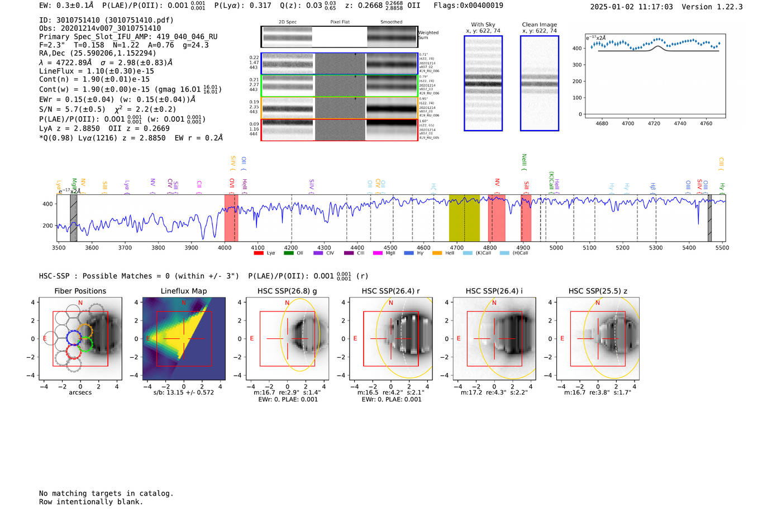Click the blue dashed fiber circle

pyautogui.click(x=74, y=338)
